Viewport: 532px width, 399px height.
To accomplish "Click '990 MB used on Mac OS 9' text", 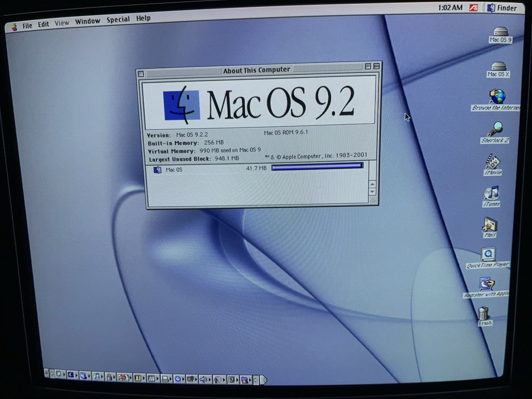I will [x=230, y=150].
